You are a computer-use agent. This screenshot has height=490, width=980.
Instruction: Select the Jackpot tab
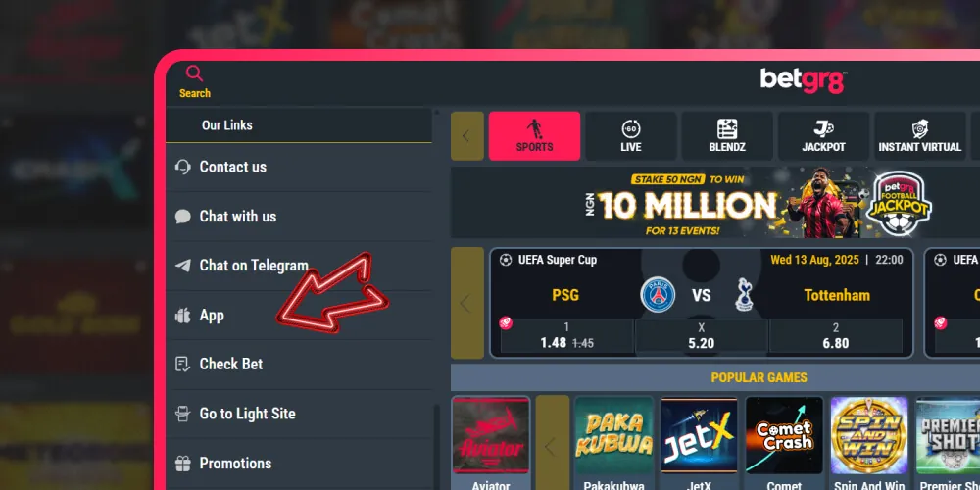click(x=823, y=135)
